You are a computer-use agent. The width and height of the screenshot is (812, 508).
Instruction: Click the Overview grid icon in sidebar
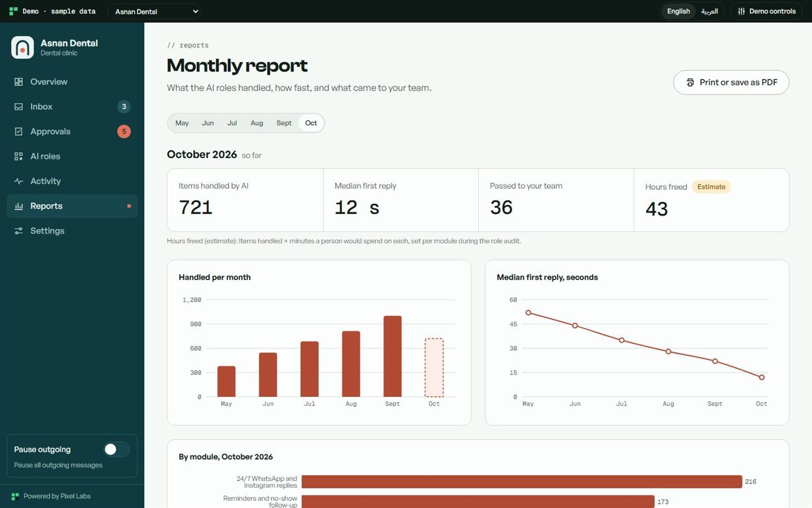pyautogui.click(x=19, y=82)
